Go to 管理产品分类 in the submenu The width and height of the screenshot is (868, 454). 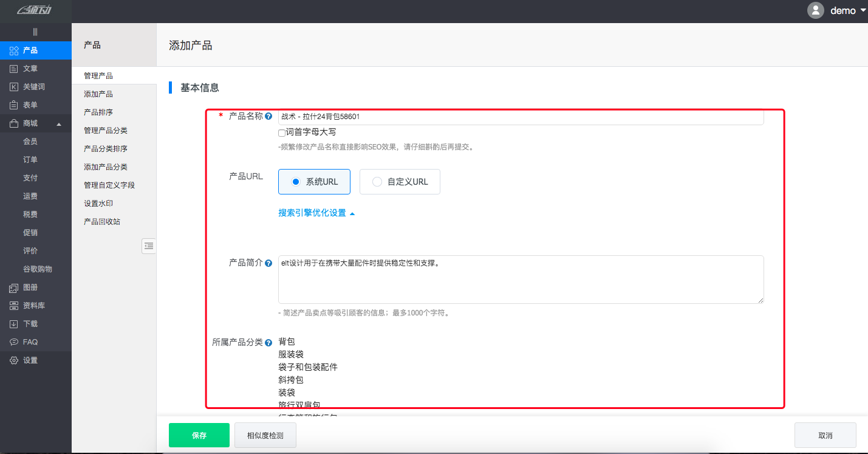click(x=106, y=131)
